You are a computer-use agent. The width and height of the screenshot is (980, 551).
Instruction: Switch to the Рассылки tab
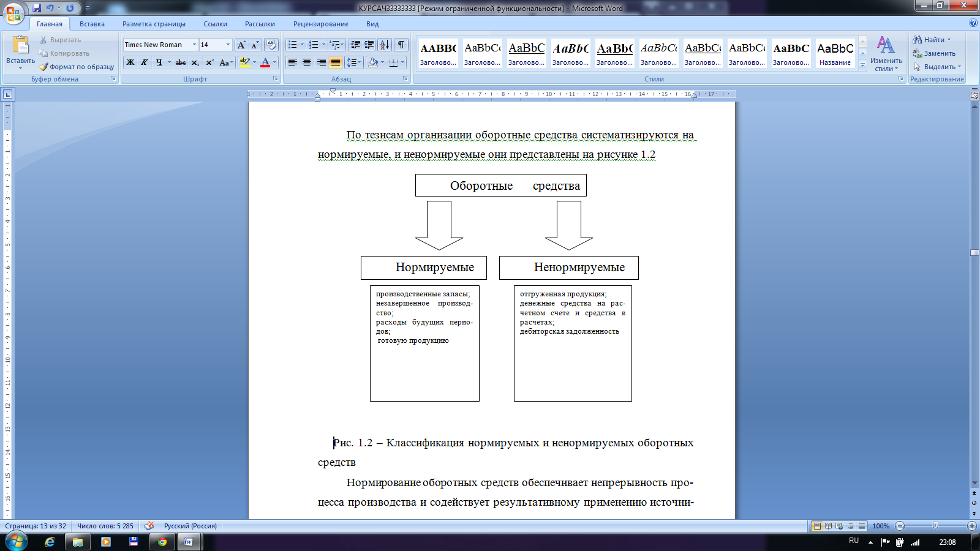260,24
